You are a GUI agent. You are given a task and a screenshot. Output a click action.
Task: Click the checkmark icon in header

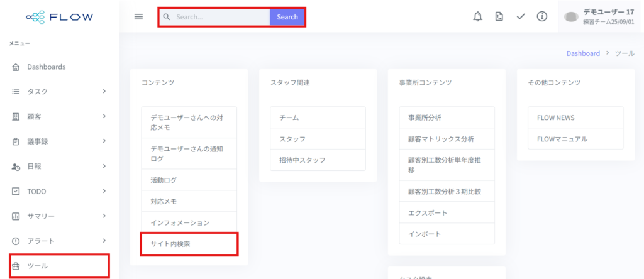[521, 17]
